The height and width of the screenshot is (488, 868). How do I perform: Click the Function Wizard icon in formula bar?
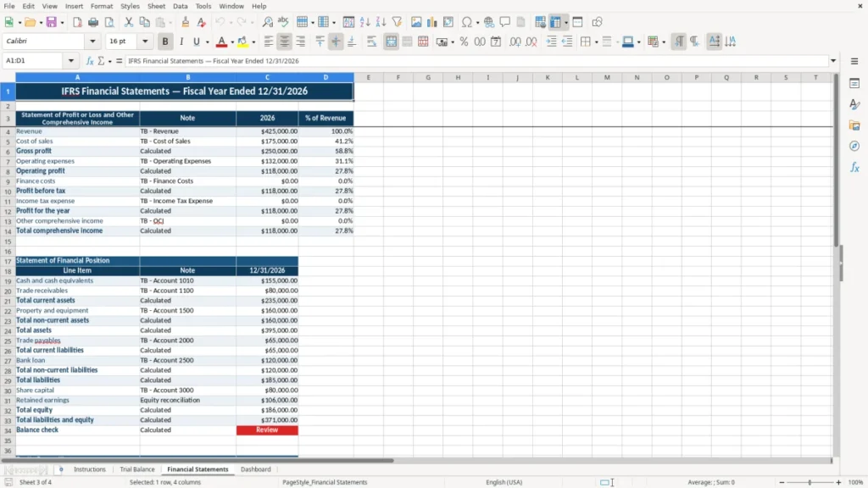coord(90,61)
